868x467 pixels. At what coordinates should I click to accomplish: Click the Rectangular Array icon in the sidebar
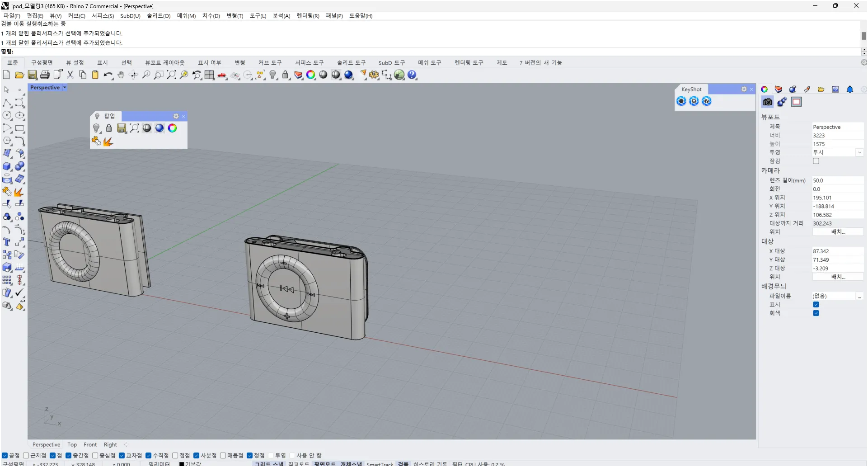click(7, 280)
